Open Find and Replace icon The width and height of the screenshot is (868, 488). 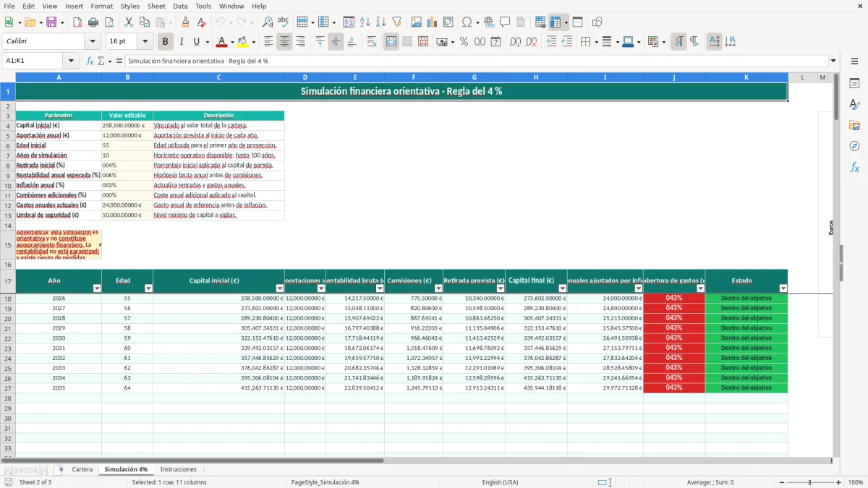(x=268, y=22)
